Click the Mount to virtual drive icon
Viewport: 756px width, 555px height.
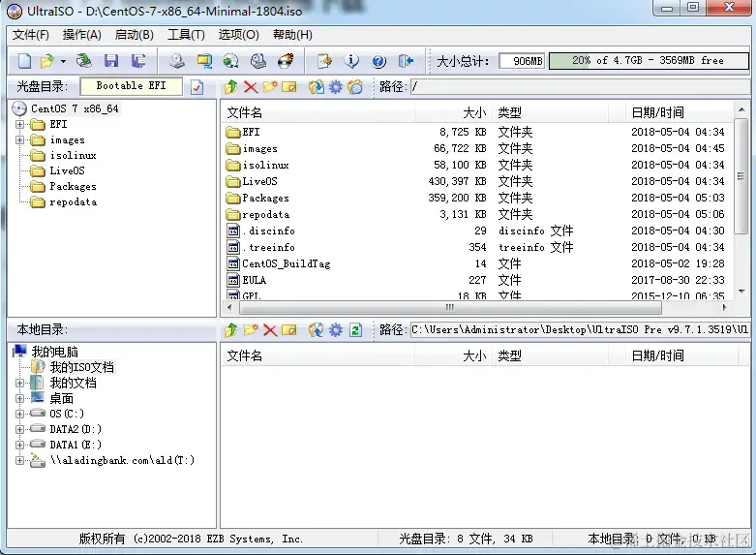pos(258,61)
